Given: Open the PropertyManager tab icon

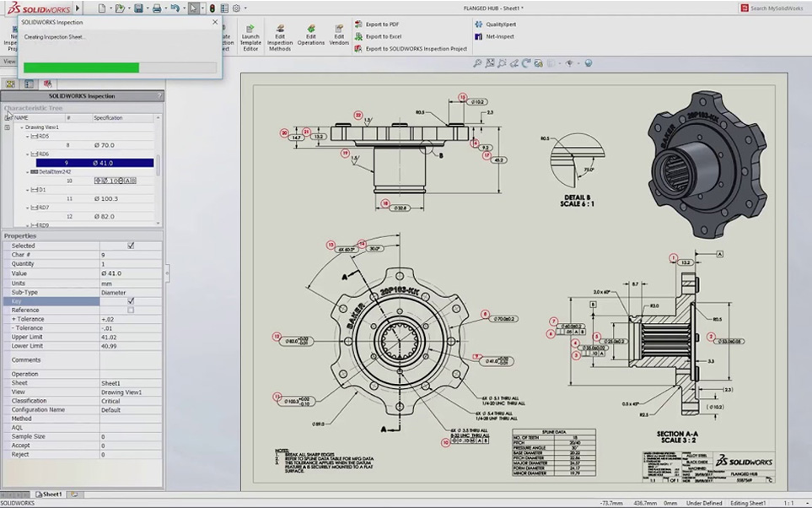Looking at the screenshot, I should coord(29,84).
